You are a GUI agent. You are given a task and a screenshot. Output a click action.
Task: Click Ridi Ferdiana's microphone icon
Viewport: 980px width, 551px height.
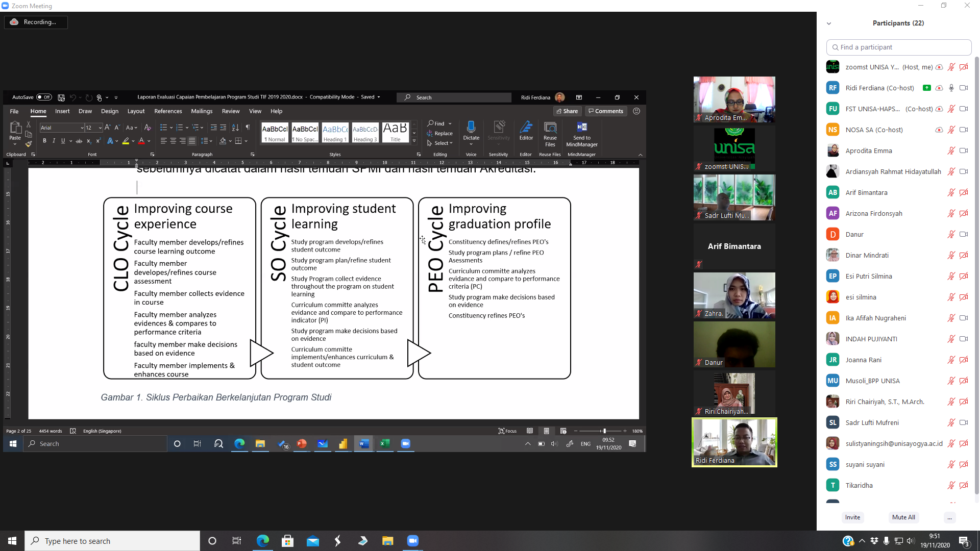click(x=951, y=88)
